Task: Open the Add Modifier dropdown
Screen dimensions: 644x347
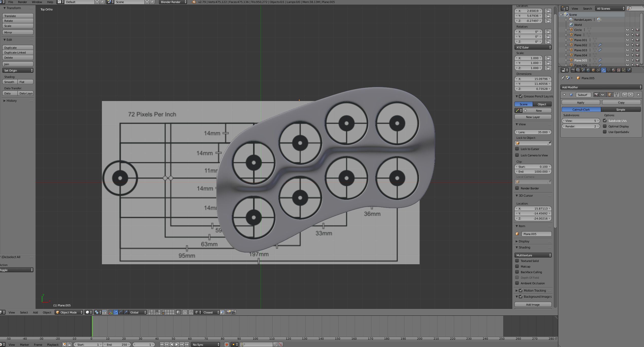Action: coord(601,87)
